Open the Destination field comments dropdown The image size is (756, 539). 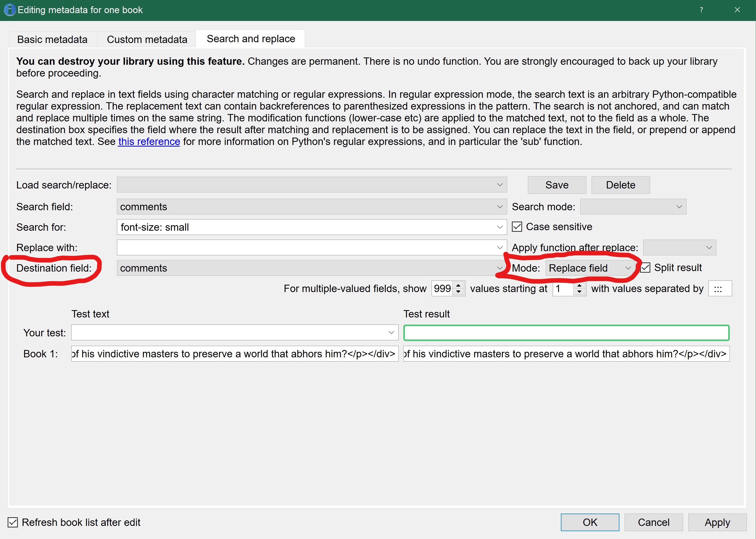pyautogui.click(x=312, y=268)
